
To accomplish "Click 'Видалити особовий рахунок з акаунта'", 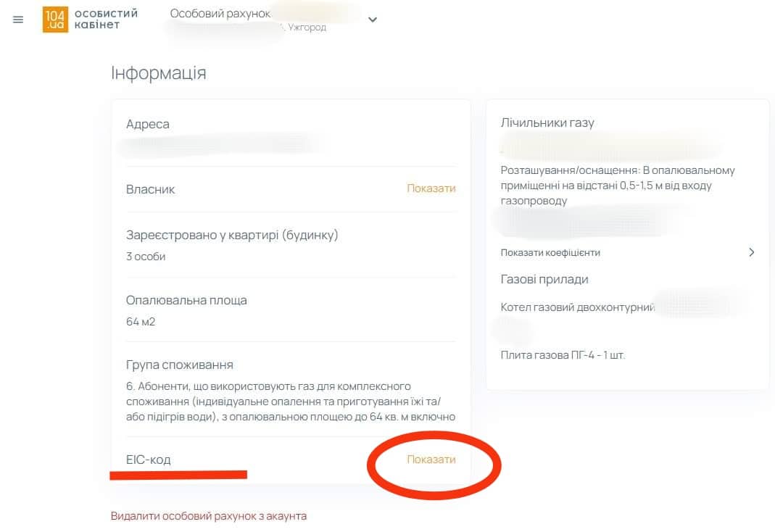I will tap(209, 516).
